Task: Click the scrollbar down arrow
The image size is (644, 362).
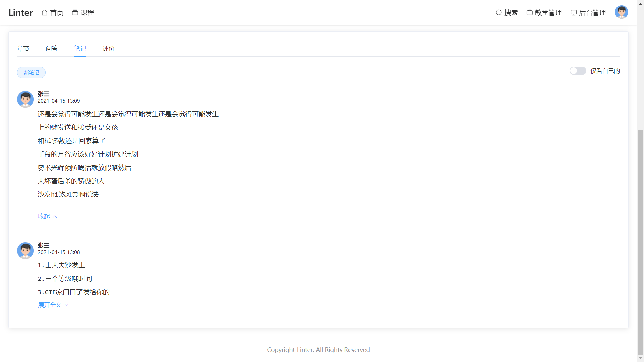Action: click(x=640, y=358)
